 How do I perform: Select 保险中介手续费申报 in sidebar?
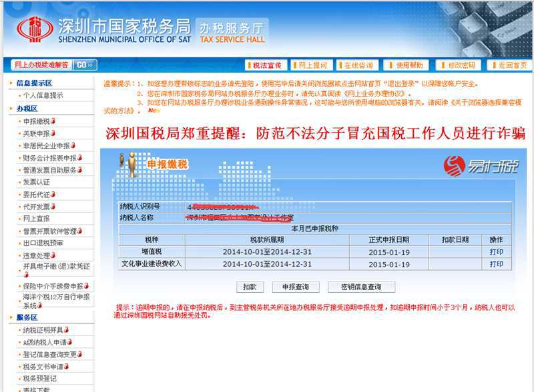[53, 286]
